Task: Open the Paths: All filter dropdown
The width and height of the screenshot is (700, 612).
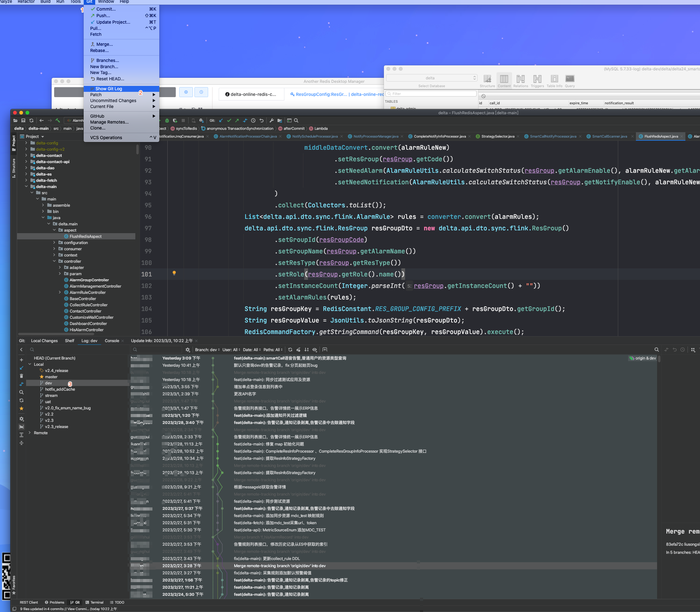Action: pyautogui.click(x=273, y=350)
